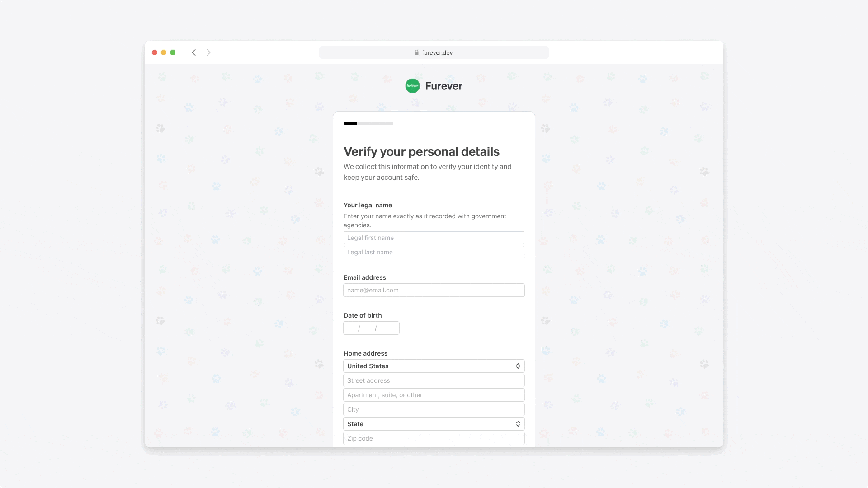Select Legal last name input field

[434, 252]
